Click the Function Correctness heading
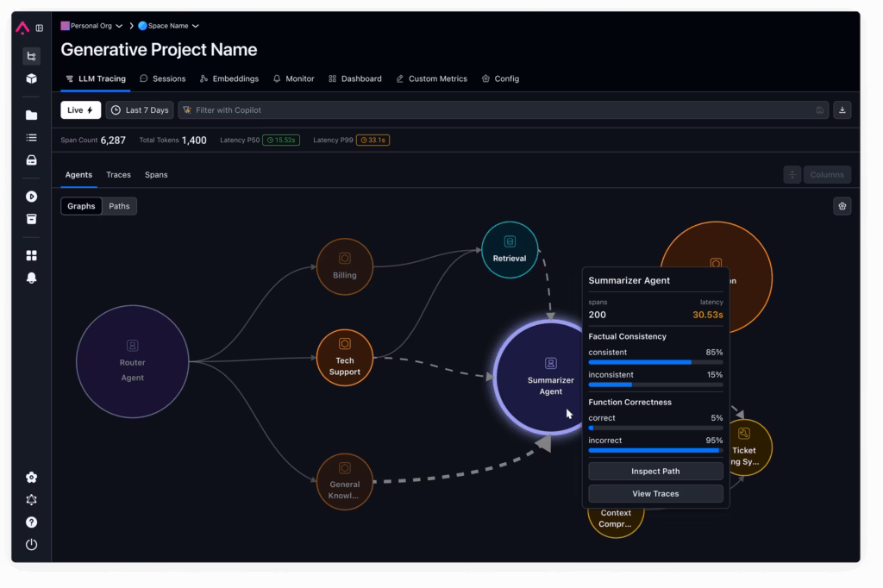Image resolution: width=883 pixels, height=588 pixels. click(x=629, y=402)
